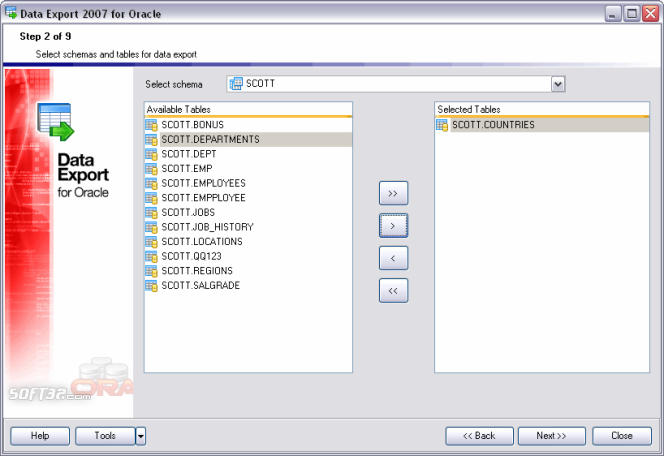Remove all tables with the << button
Screen dimensions: 664x456
(393, 291)
